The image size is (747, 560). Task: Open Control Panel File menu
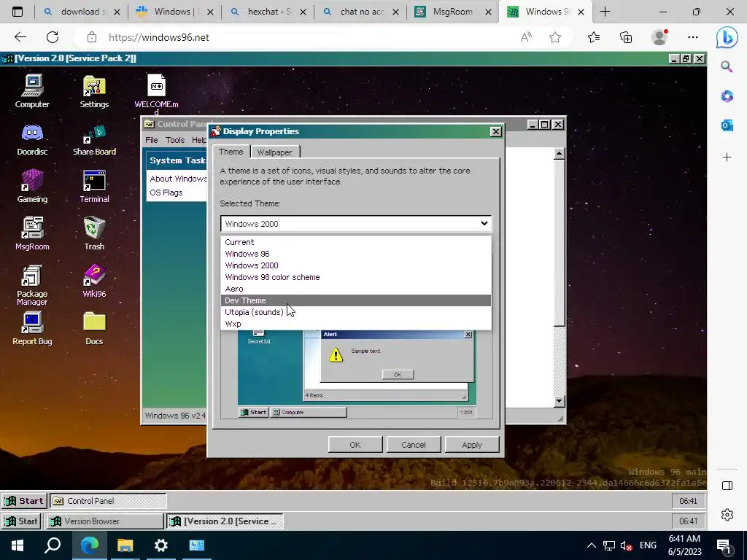152,140
